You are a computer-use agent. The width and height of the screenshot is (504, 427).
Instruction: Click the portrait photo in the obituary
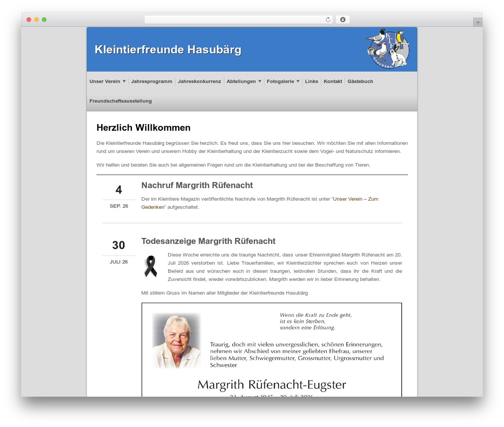point(176,341)
